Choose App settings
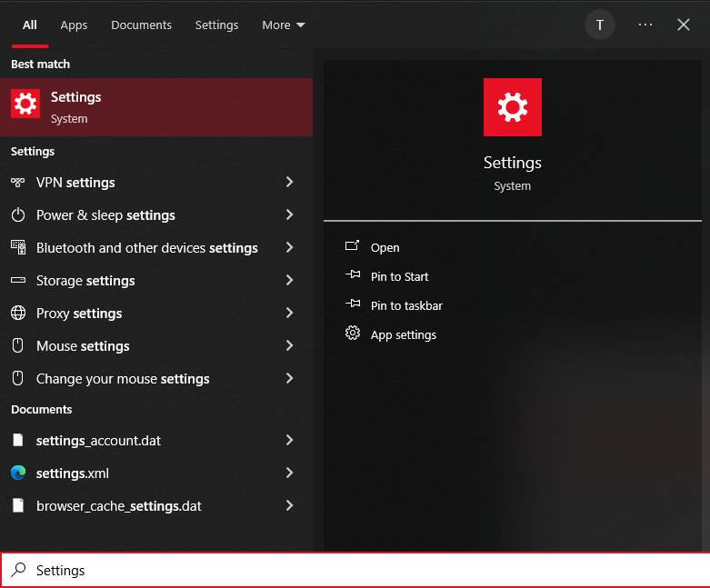 tap(404, 335)
